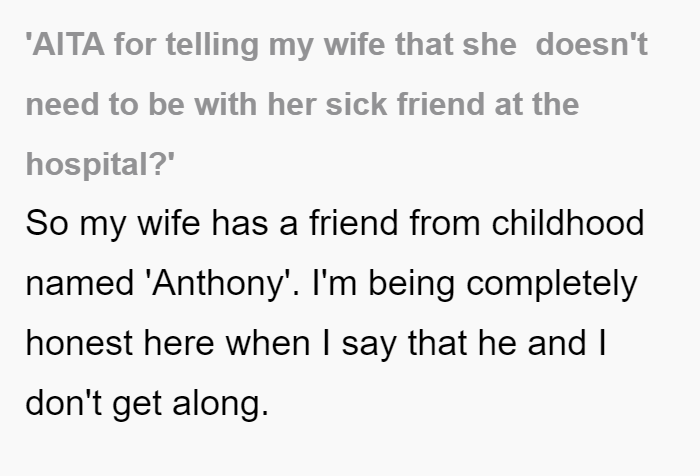Click the name 'Anthony' in the paragraph
700x476 pixels.
(x=218, y=284)
